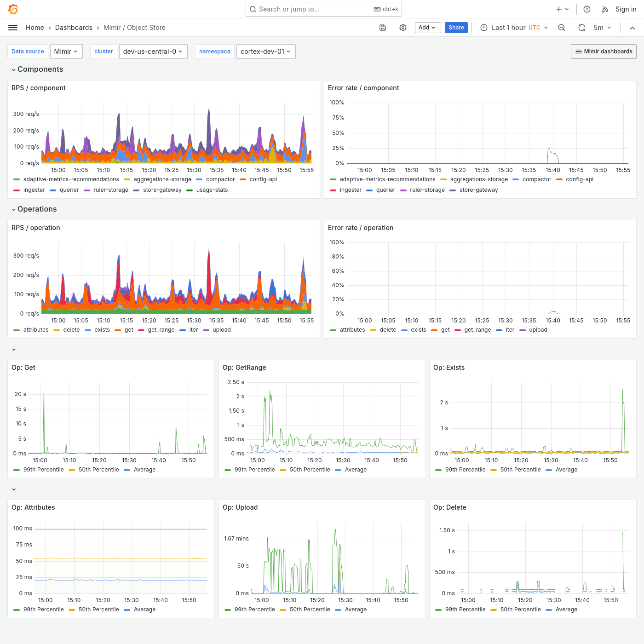Toggle 99th Percentile in Op: Get legend
Viewport: 644px width, 644px height.
click(44, 470)
